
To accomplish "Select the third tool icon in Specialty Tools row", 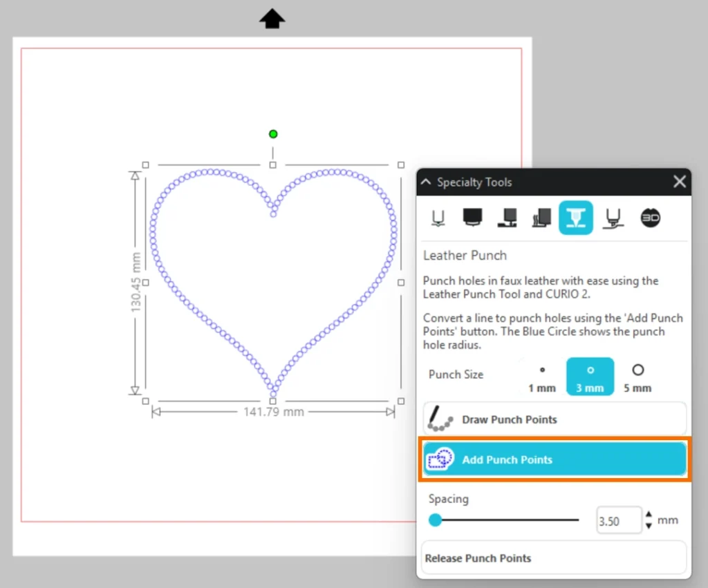I will (507, 218).
